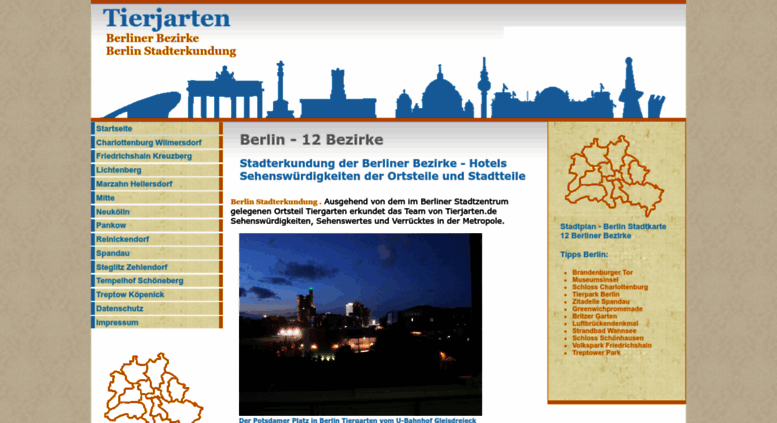Open Charlottenburg Wilmersdorf district page

click(157, 142)
